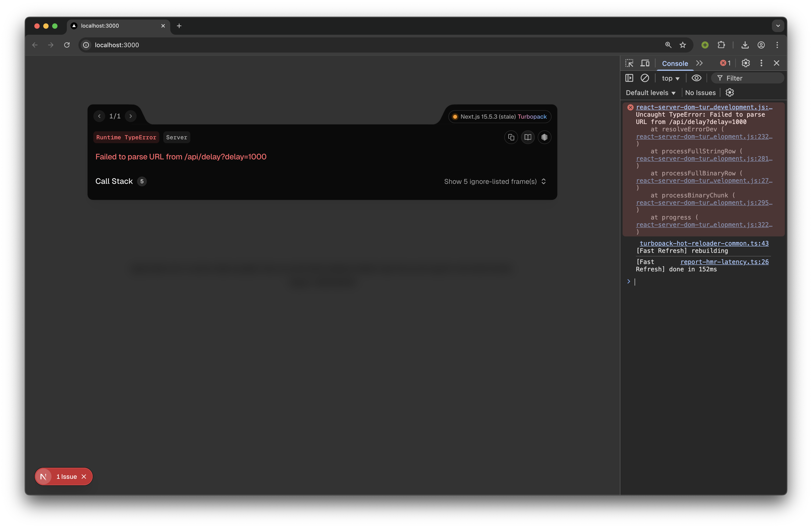Open DevTools settings gear

click(x=745, y=63)
